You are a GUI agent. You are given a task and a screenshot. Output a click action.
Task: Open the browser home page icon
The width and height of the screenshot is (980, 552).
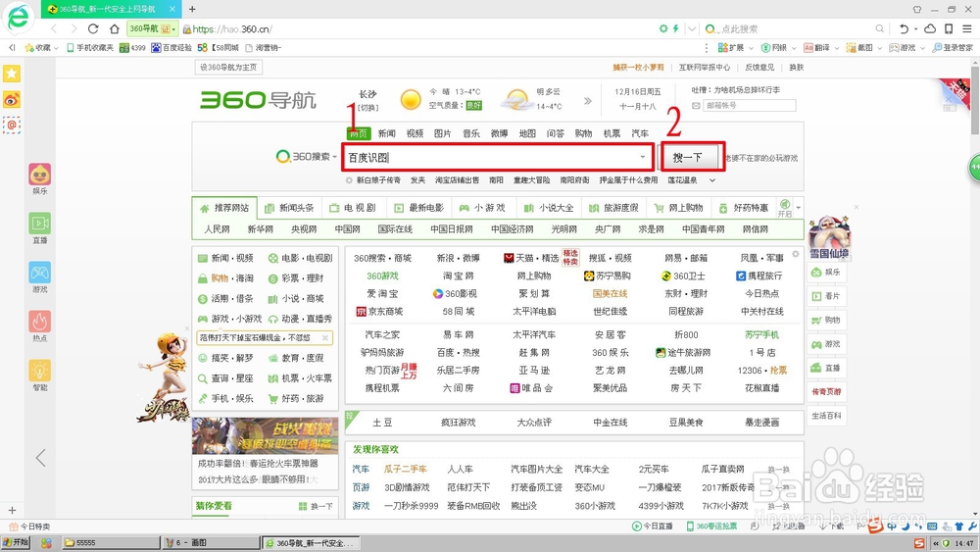click(114, 28)
